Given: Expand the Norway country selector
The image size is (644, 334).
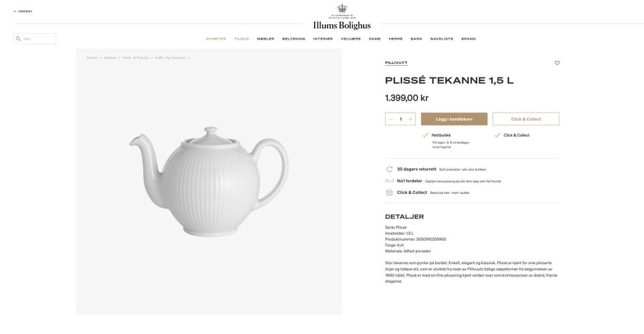Looking at the screenshot, I should click(x=23, y=11).
